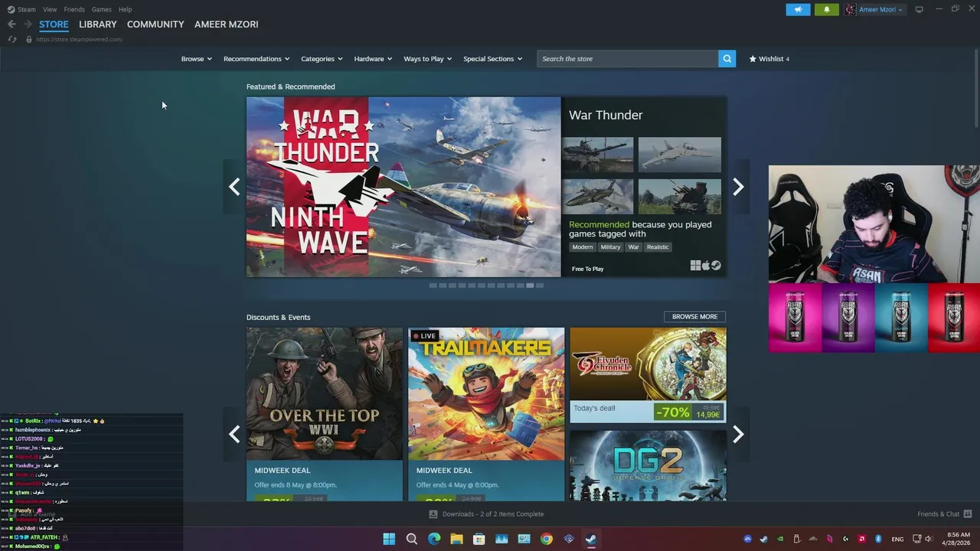Open the Trailmakers midweek deal card
Screen dimensions: 980x551
pos(486,414)
